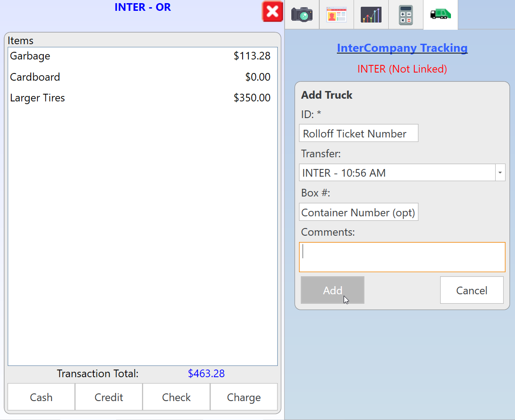This screenshot has height=420, width=515.
Task: Open the camera tab icon
Action: point(302,14)
